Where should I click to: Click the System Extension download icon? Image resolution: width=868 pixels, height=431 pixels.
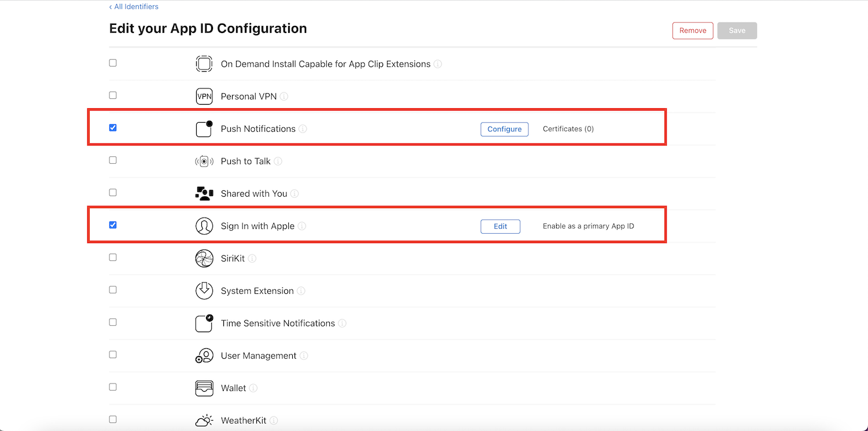[x=204, y=291]
